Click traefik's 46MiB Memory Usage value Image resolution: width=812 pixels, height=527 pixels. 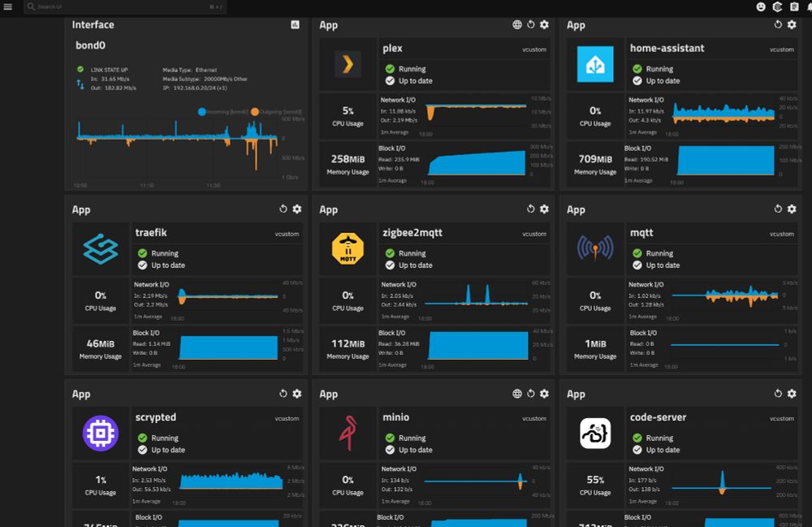[x=101, y=343]
